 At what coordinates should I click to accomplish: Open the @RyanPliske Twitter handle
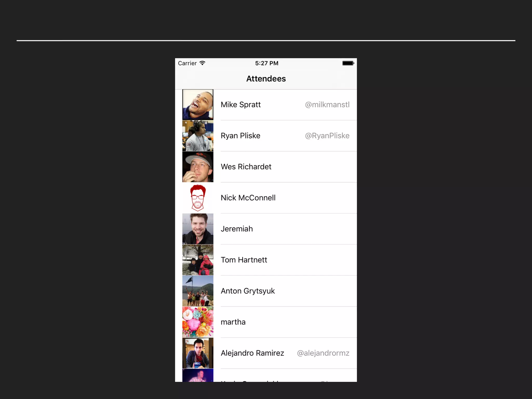327,136
